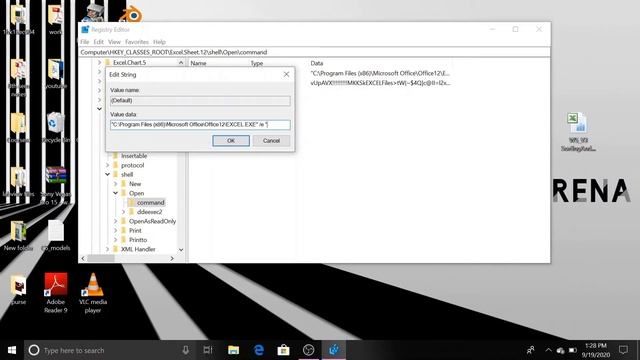
Task: Click the taskbar search box
Action: [110, 350]
